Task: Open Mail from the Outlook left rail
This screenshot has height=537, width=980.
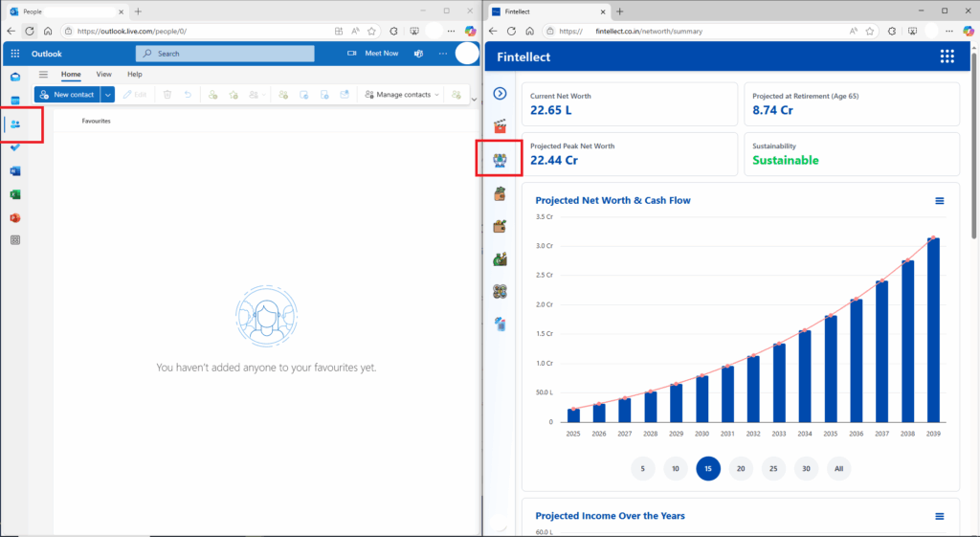Action: click(15, 77)
